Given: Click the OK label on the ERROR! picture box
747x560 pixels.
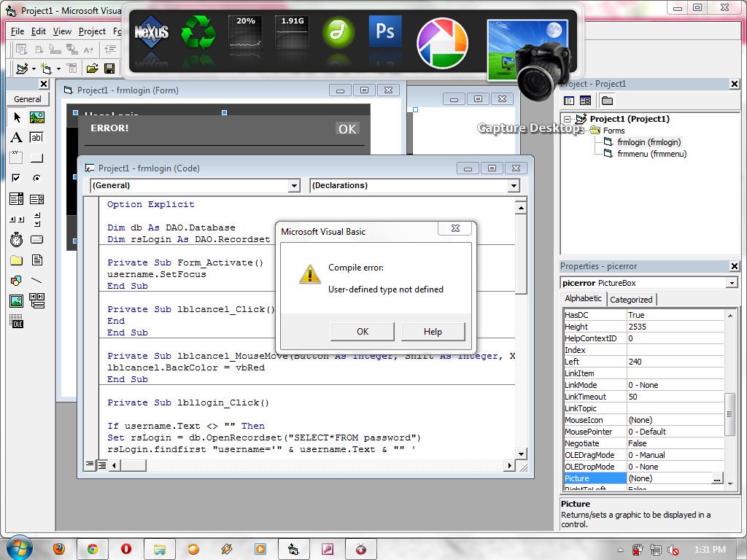Looking at the screenshot, I should pyautogui.click(x=347, y=129).
